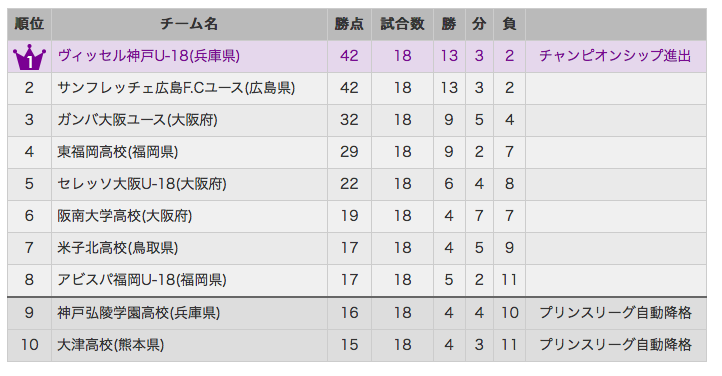The width and height of the screenshot is (722, 376).
Task: Select セレッソ大阪U-18(大阪府) entry
Action: [x=142, y=184]
